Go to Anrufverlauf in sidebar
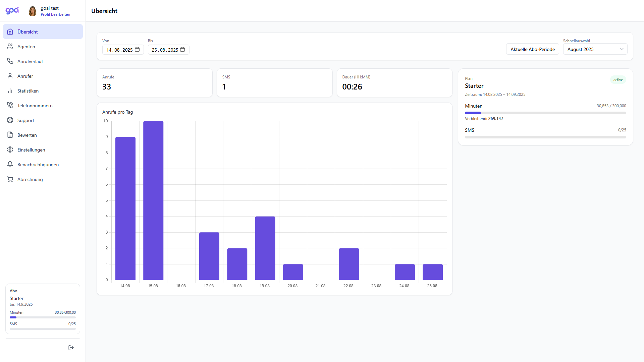The width and height of the screenshot is (644, 362). pos(30,61)
